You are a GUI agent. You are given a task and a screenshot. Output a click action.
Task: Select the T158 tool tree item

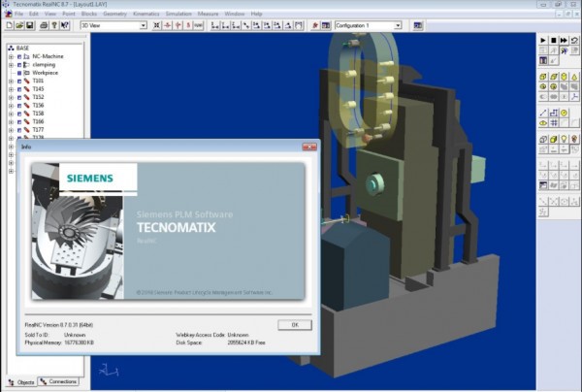pyautogui.click(x=38, y=114)
